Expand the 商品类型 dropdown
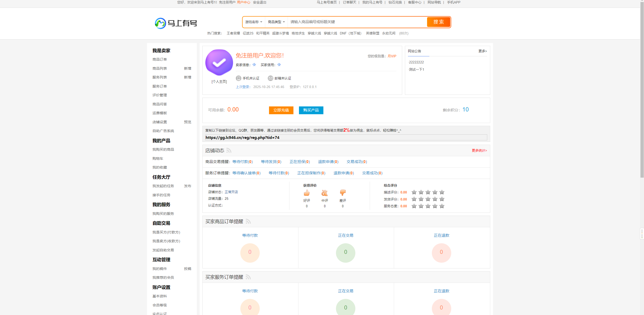This screenshot has height=315, width=644. 276,22
